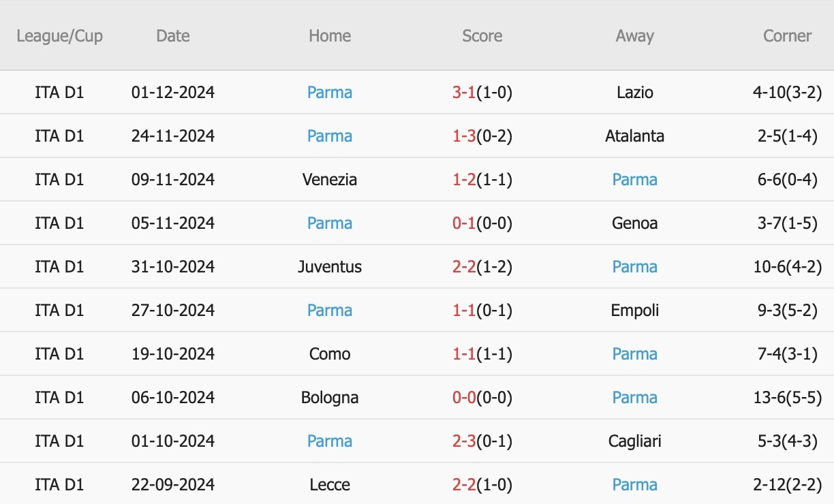
Task: Select the Lazio team name
Action: coord(635,92)
